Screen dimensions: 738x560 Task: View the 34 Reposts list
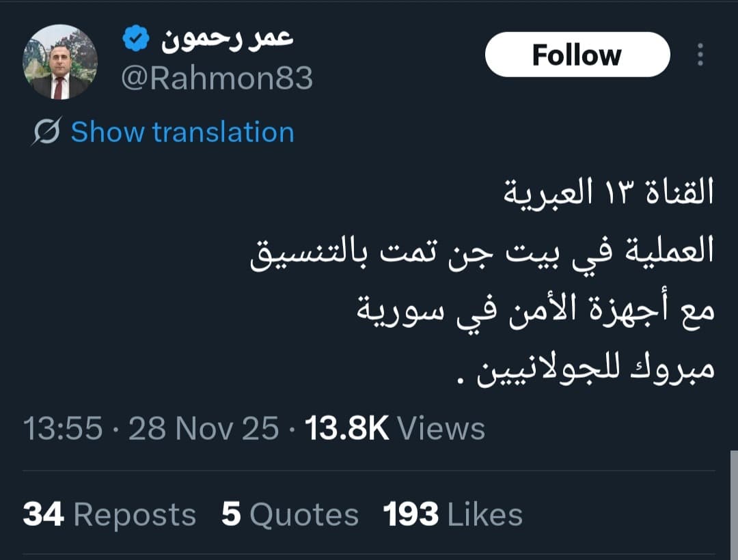[x=109, y=515]
